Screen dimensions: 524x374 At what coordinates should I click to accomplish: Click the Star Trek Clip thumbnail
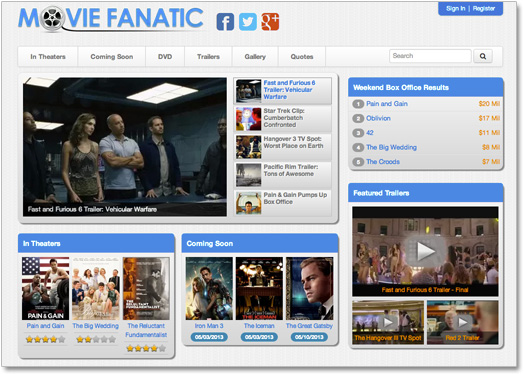(248, 119)
